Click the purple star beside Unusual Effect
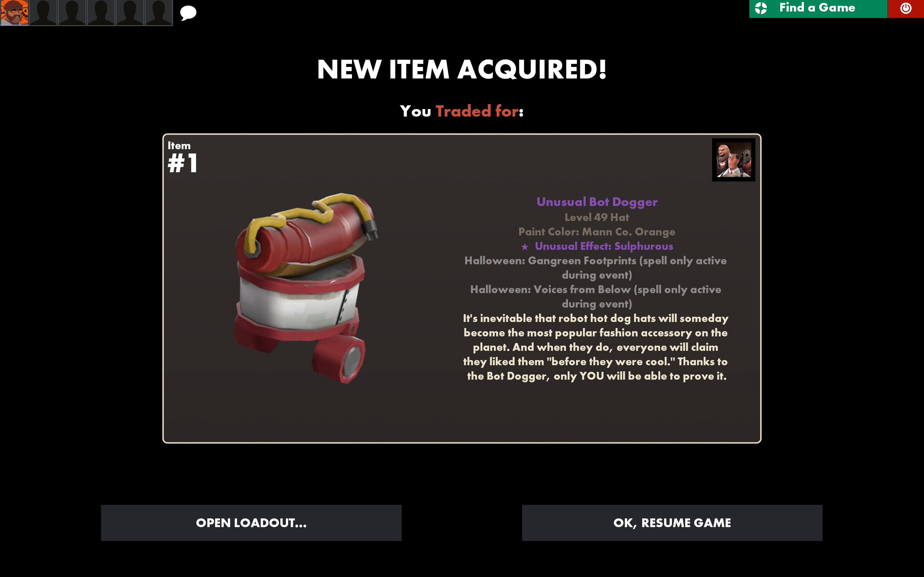The height and width of the screenshot is (577, 924). coord(525,247)
